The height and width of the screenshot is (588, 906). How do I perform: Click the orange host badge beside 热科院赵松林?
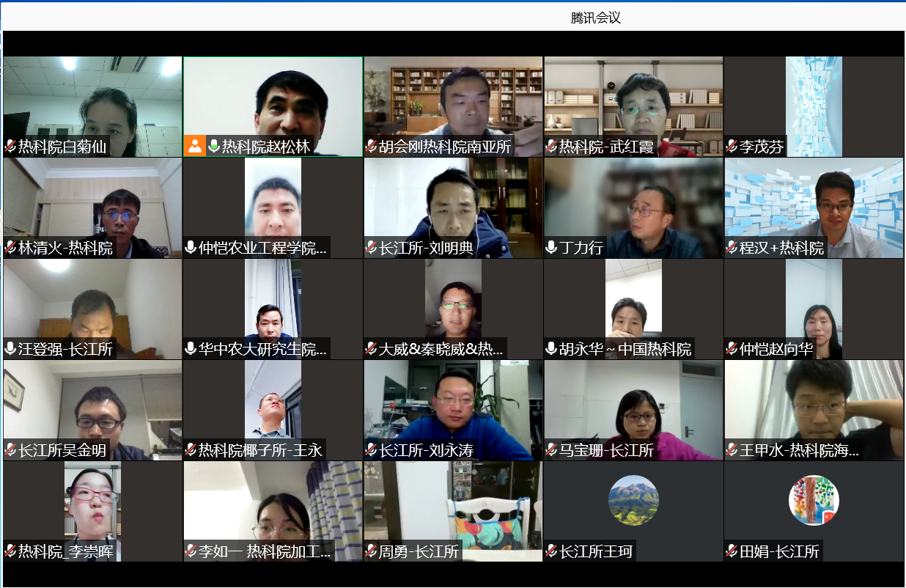[194, 146]
